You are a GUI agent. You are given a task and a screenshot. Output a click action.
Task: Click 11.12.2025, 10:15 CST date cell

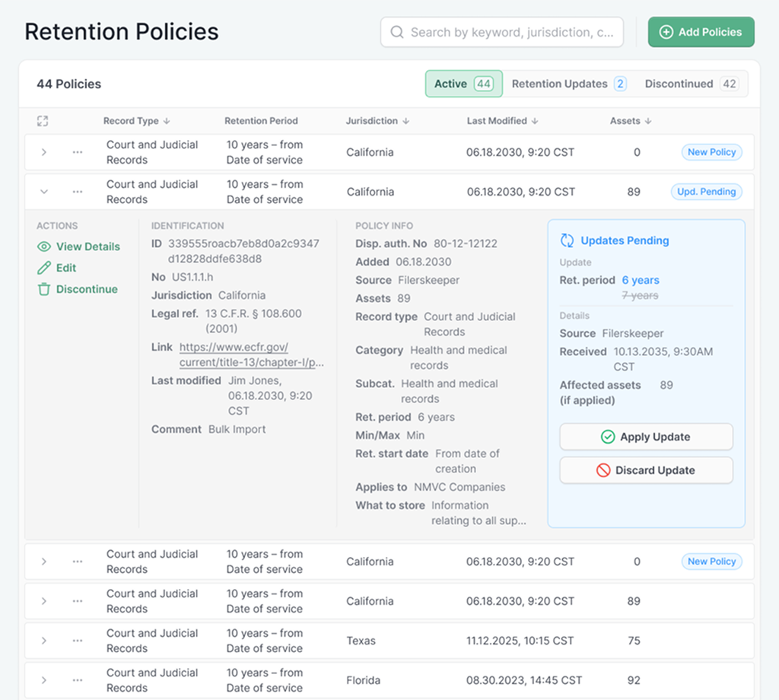tap(520, 641)
